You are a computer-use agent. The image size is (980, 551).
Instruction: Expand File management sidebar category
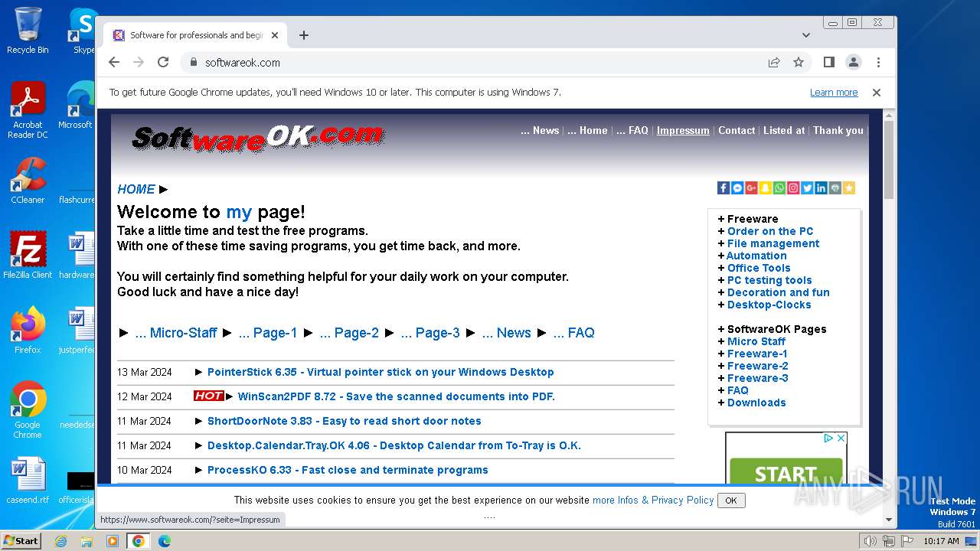[773, 243]
